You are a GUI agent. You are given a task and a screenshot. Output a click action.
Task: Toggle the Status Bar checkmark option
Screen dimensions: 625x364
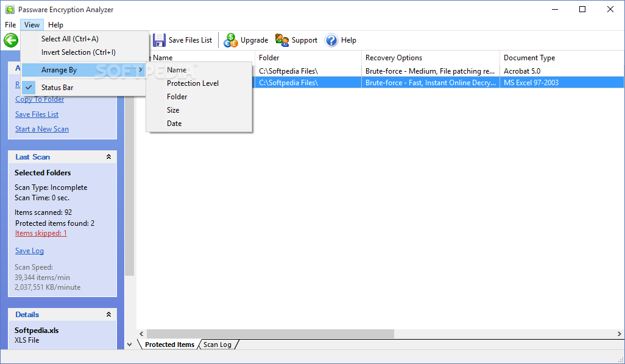tap(83, 88)
